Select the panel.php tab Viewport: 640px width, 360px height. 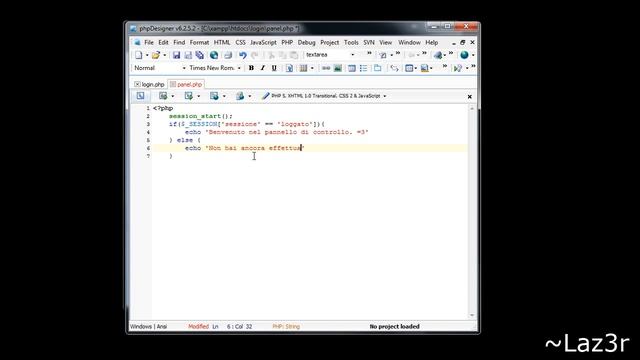[189, 84]
